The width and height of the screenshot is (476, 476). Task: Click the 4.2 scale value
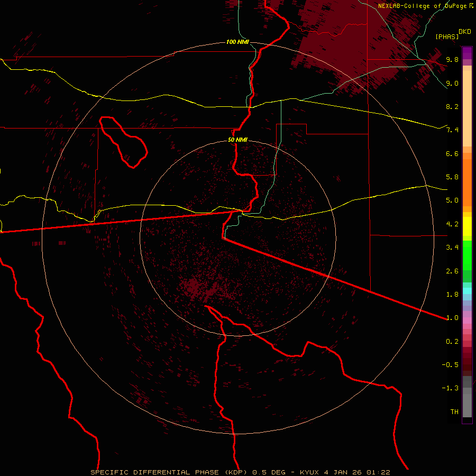[x=452, y=224]
